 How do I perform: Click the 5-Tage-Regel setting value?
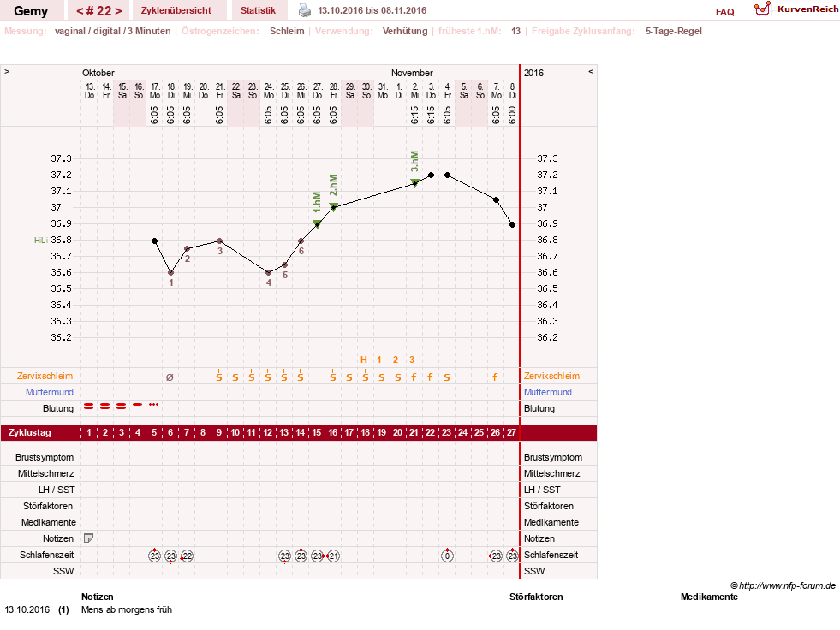point(673,31)
